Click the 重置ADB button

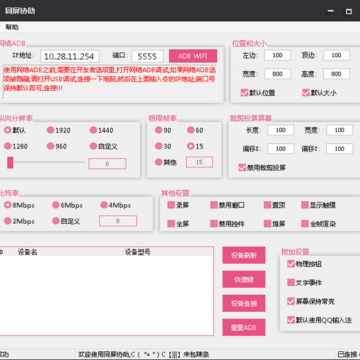[x=244, y=327]
